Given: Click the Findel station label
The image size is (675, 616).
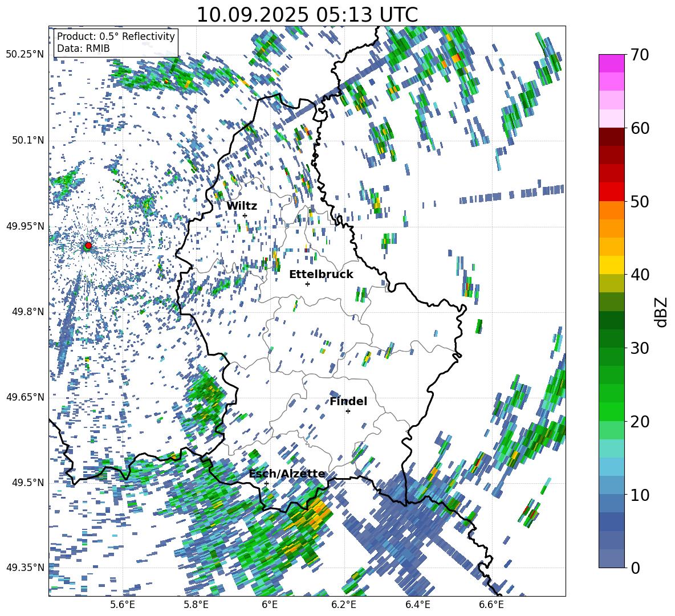Looking at the screenshot, I should pos(348,401).
